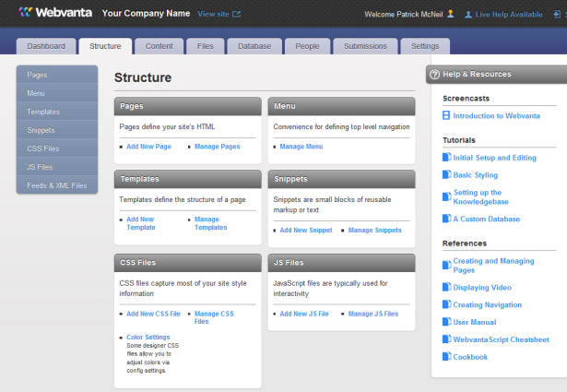Click the View site link

coord(213,14)
